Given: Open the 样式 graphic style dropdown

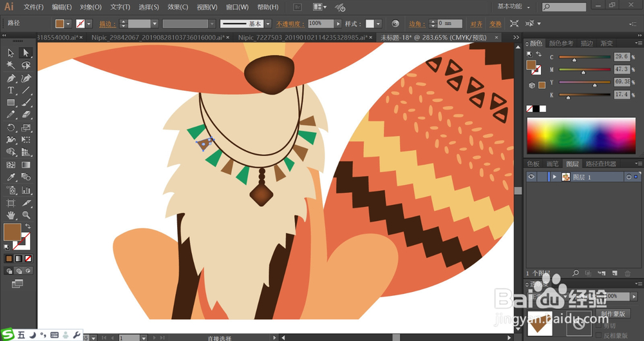Looking at the screenshot, I should [x=378, y=24].
